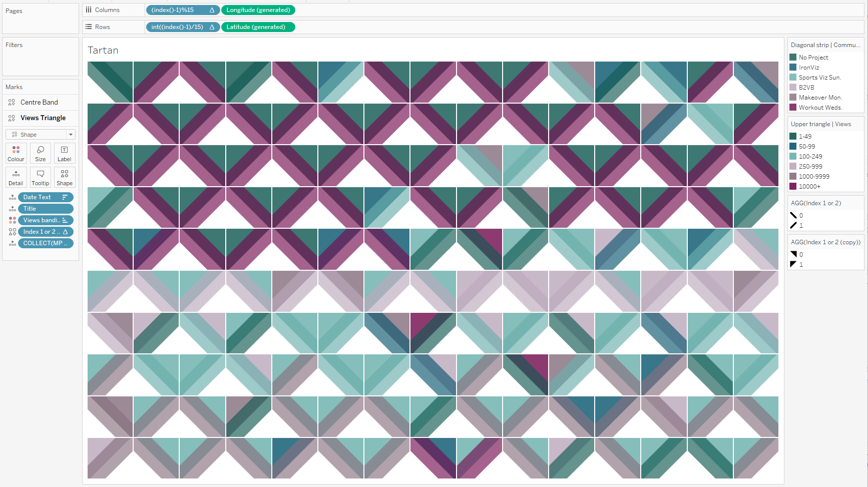Image resolution: width=868 pixels, height=487 pixels.
Task: Open the Shape marks card button
Action: pyautogui.click(x=65, y=177)
